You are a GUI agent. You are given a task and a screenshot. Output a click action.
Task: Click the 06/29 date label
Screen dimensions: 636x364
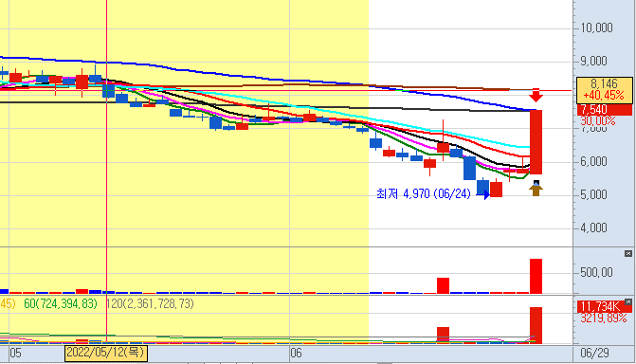(x=594, y=353)
